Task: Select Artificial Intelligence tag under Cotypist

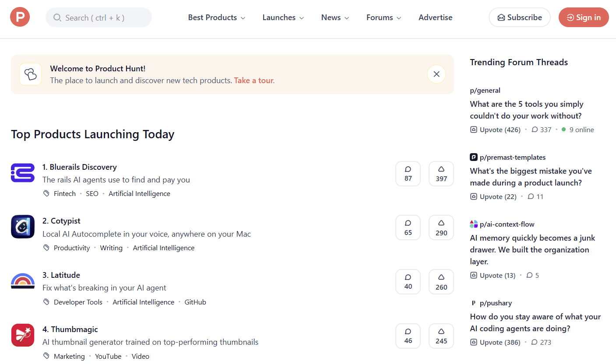Action: pyautogui.click(x=164, y=248)
